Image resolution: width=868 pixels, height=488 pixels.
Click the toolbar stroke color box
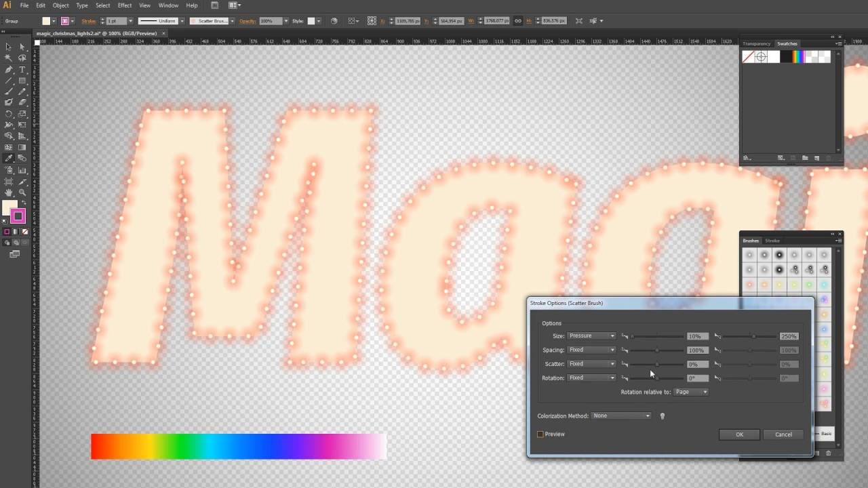point(18,216)
